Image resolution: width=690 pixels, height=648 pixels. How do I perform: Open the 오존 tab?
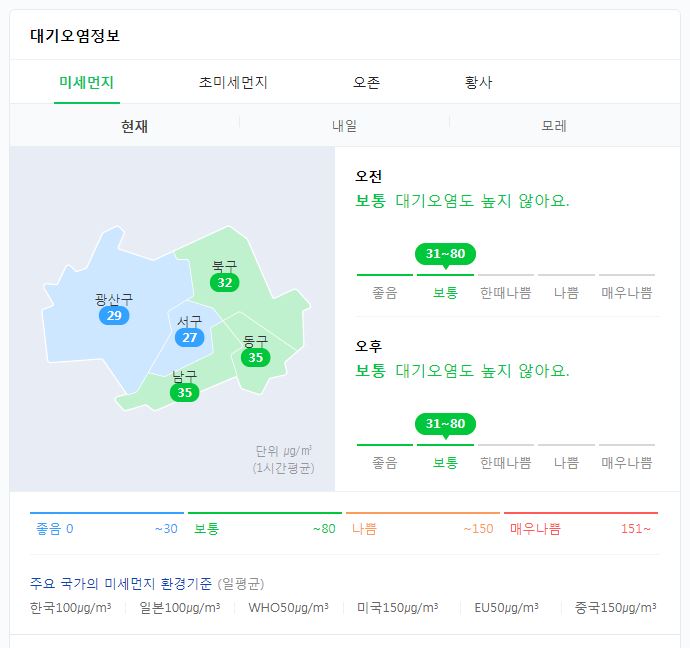pyautogui.click(x=366, y=82)
